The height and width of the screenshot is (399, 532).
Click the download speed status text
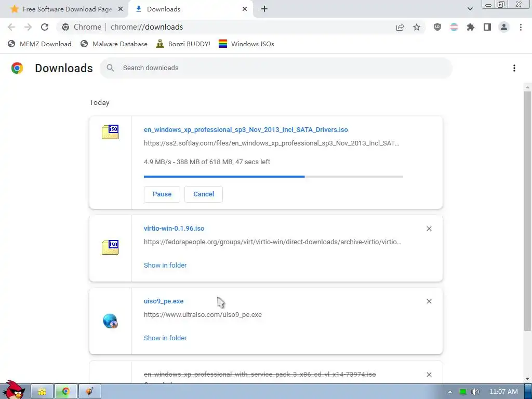click(x=207, y=162)
